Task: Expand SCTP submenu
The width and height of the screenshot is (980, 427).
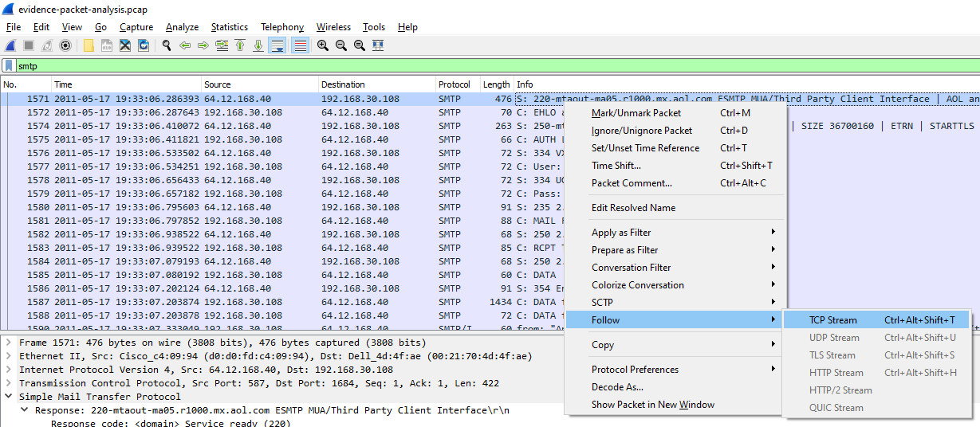Action: 675,303
